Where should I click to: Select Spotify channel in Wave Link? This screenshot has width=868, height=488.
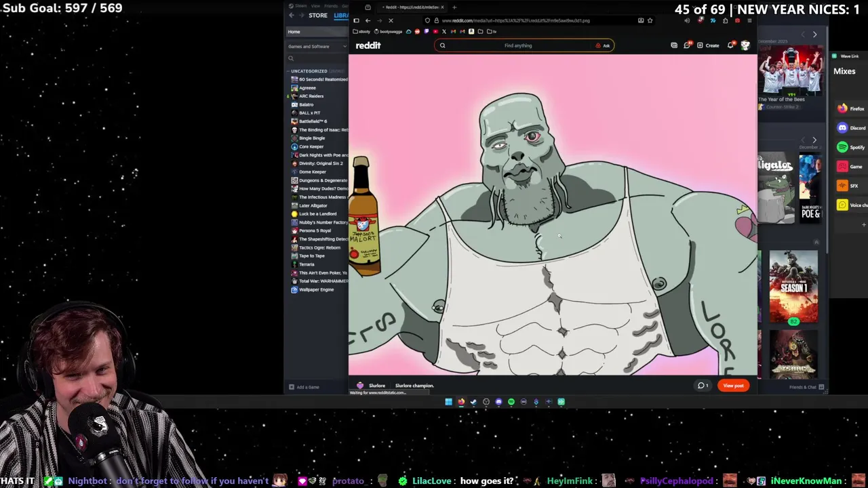pos(851,147)
